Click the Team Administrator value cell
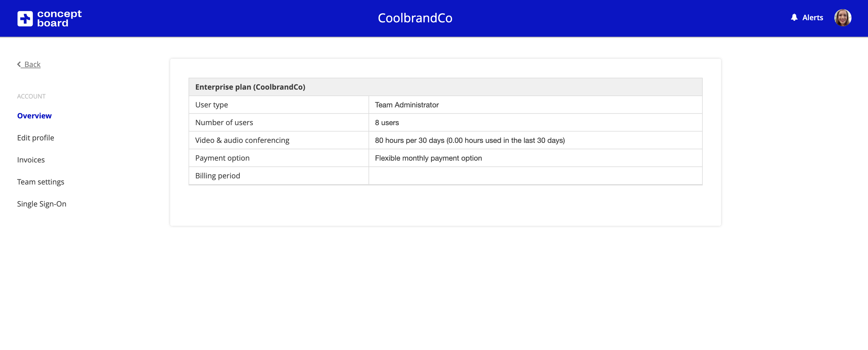This screenshot has height=350, width=868. [407, 105]
